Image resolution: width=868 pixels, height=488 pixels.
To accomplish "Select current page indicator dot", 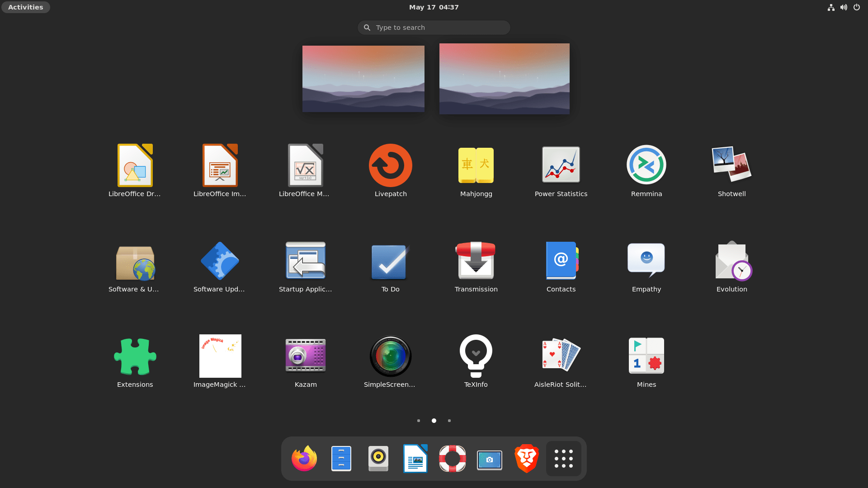I will click(x=434, y=421).
